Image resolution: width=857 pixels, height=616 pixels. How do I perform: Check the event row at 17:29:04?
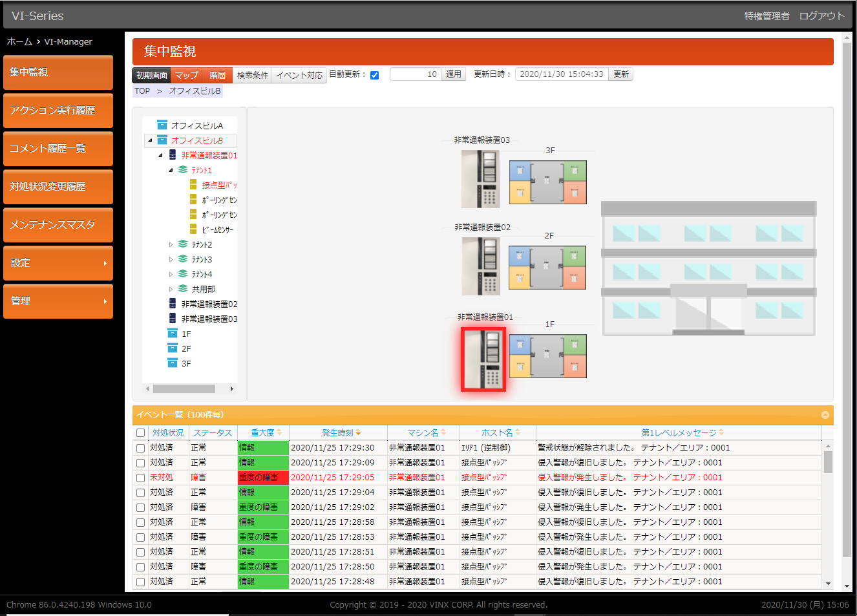point(140,493)
